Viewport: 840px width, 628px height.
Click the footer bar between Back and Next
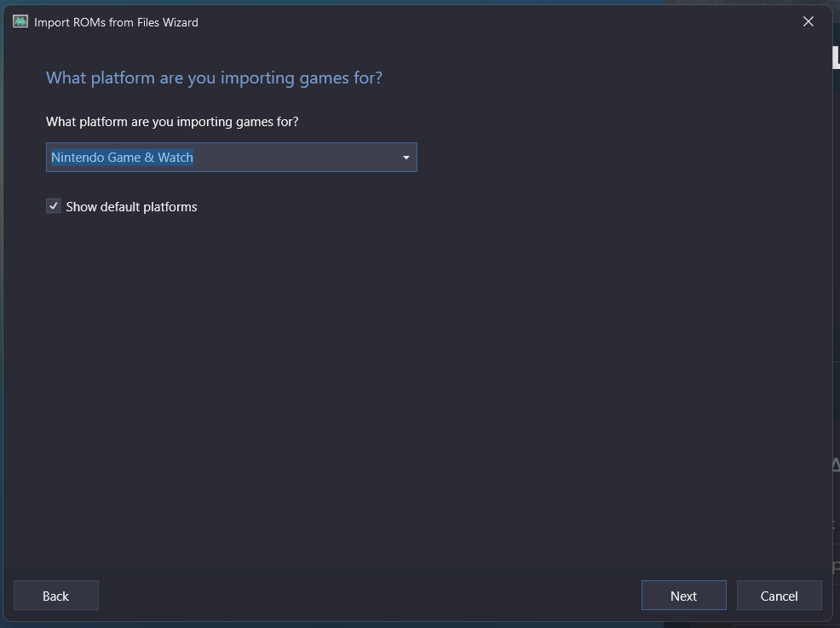tap(370, 596)
